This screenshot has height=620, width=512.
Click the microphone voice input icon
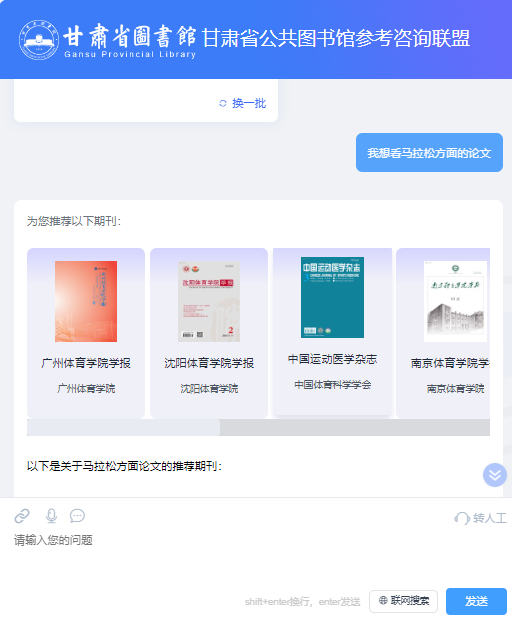51,516
